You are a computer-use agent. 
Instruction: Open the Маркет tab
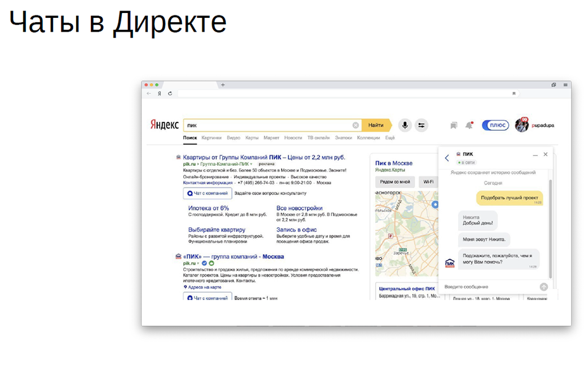[271, 137]
